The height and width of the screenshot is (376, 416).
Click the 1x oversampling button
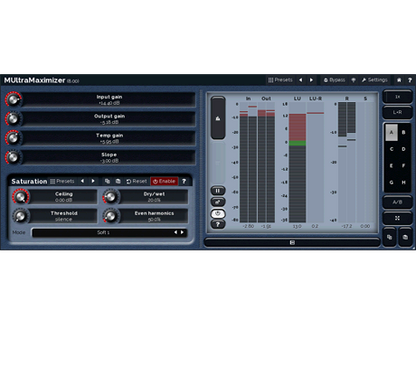397,97
